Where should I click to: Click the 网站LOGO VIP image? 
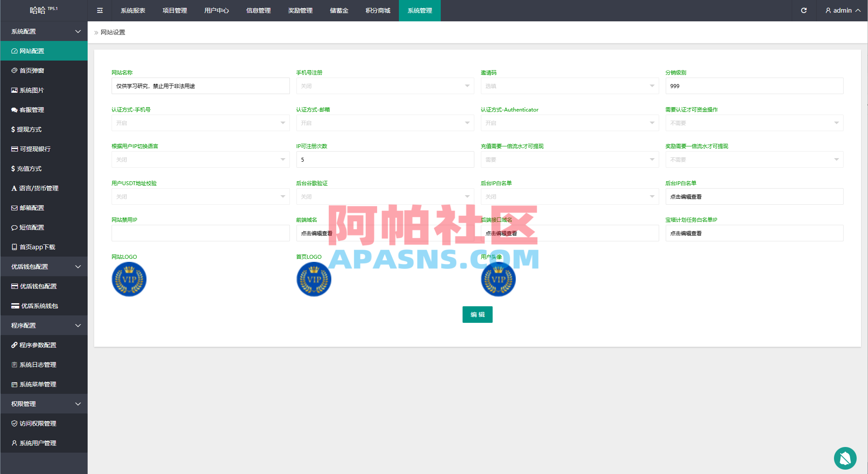[x=129, y=279]
